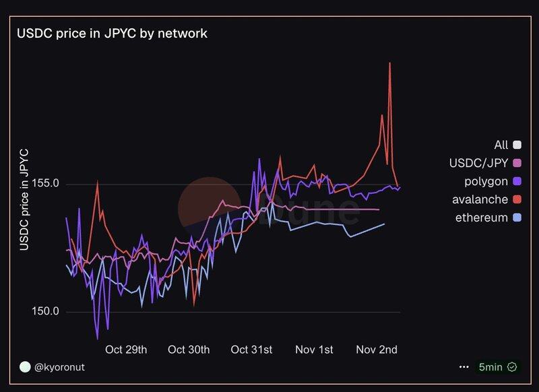Click the Nov 2nd x-axis date label
The height and width of the screenshot is (392, 539).
pos(377,350)
